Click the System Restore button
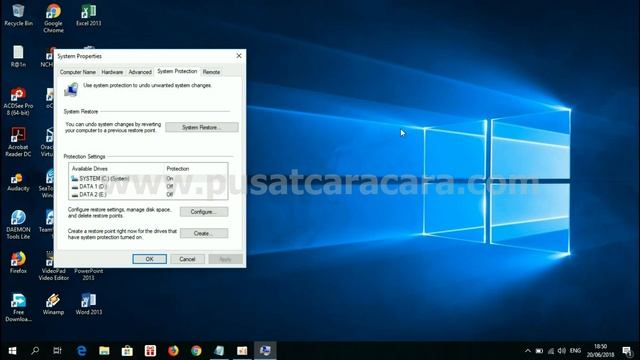Image resolution: width=640 pixels, height=360 pixels. click(x=202, y=127)
